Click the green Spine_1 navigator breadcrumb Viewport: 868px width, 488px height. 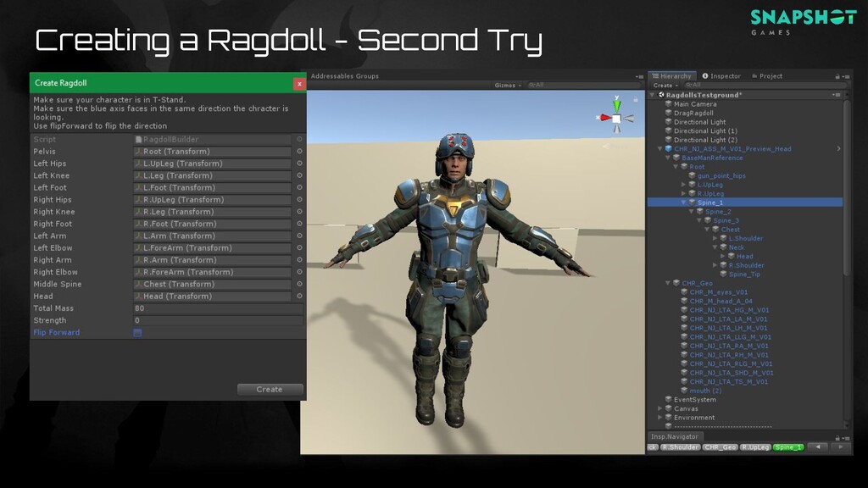pos(788,447)
